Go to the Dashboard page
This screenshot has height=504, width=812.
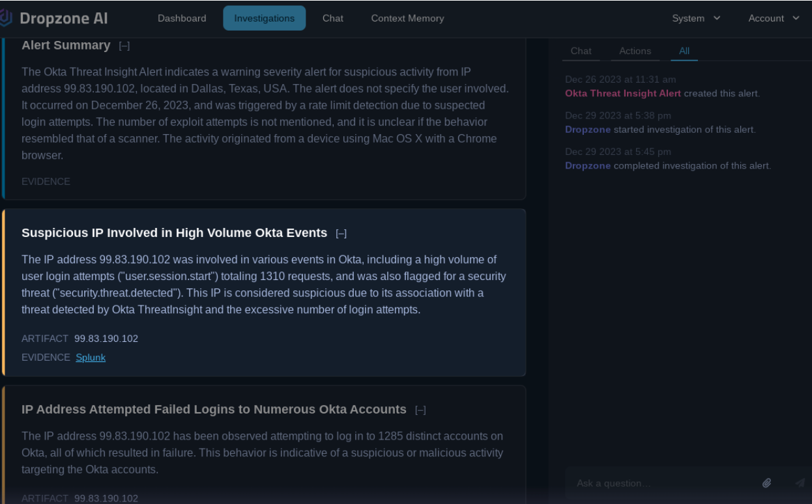[x=182, y=18]
